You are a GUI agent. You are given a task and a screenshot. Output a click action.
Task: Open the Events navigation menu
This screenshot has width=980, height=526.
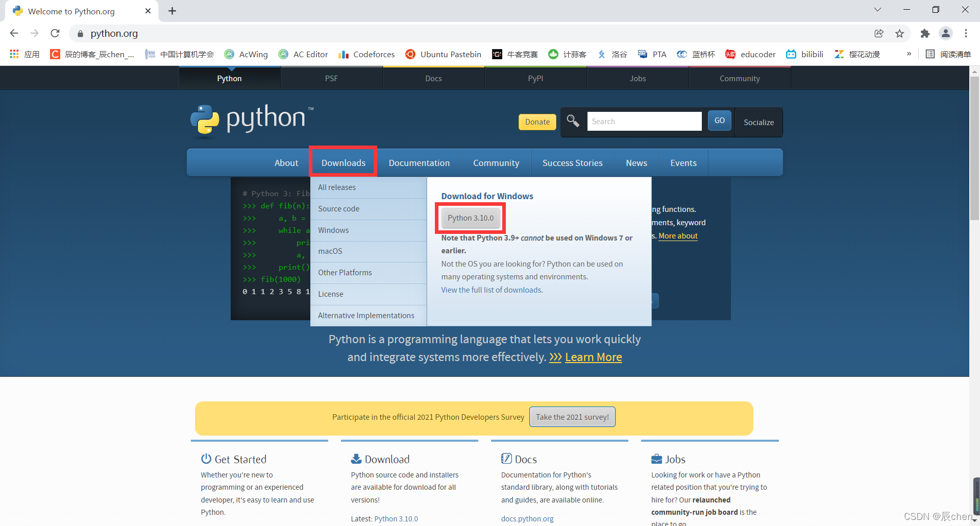click(683, 163)
